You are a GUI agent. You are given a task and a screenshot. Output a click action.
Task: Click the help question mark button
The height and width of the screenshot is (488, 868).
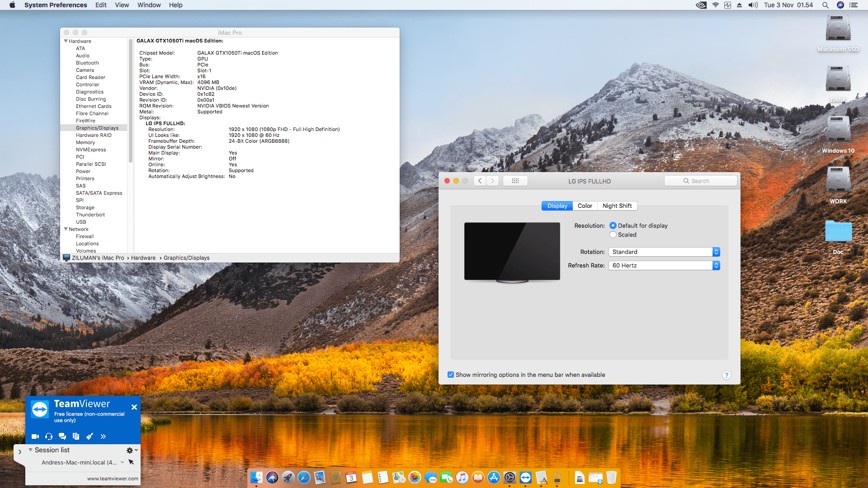click(x=726, y=375)
